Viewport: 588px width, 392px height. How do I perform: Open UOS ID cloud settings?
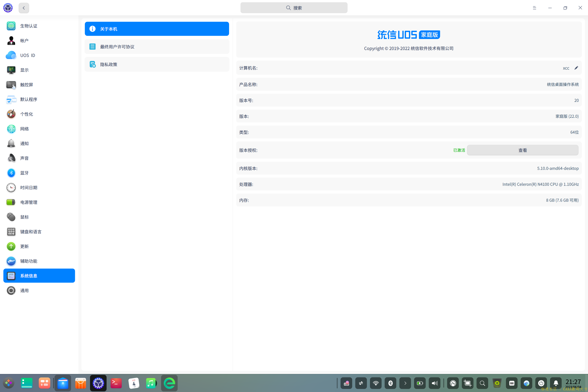coord(39,55)
